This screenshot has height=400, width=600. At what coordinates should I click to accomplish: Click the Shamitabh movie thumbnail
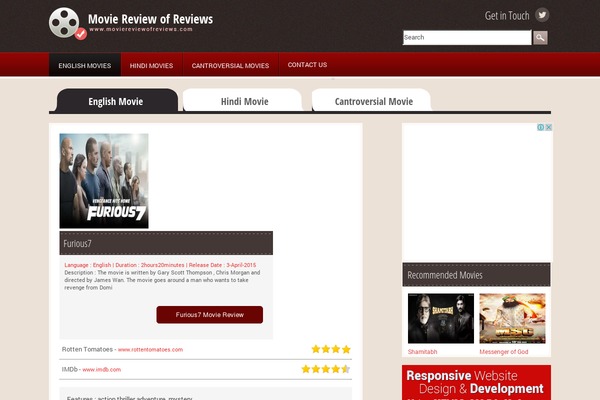point(441,318)
